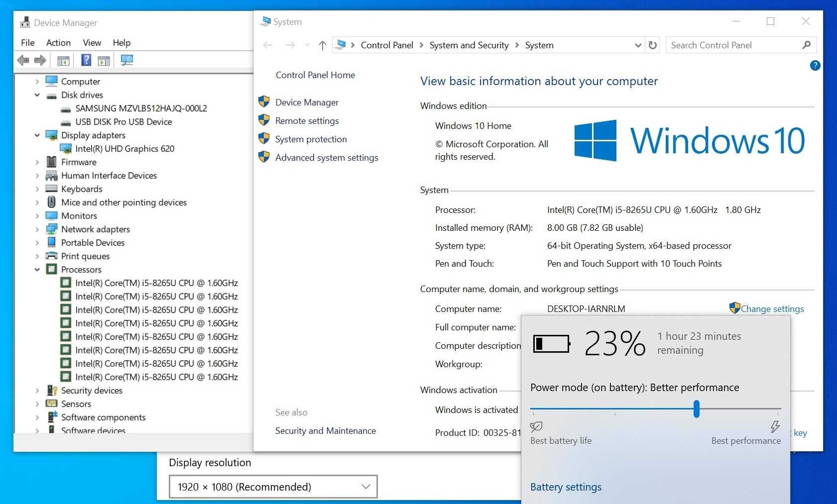Click the Mice and other pointing devices icon
837x504 pixels.
click(x=51, y=202)
